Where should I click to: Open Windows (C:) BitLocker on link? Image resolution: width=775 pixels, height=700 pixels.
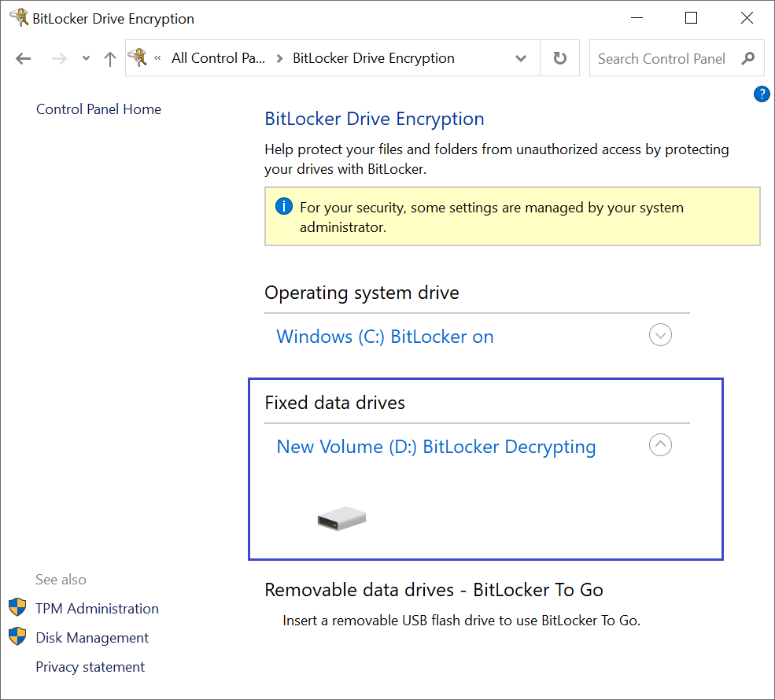(385, 337)
